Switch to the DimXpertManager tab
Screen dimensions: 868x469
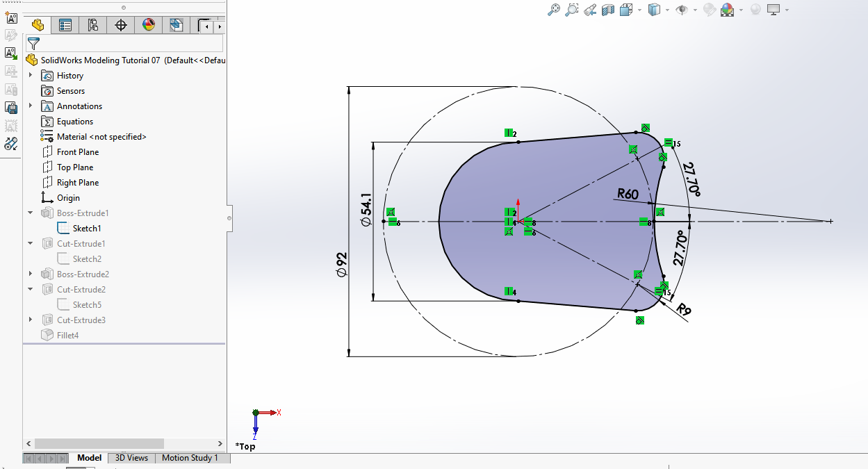point(121,26)
